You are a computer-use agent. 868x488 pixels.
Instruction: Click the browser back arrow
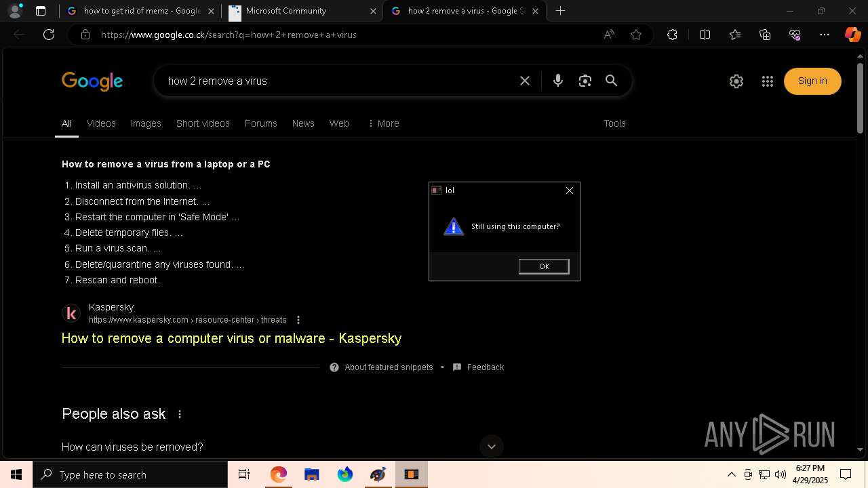19,35
